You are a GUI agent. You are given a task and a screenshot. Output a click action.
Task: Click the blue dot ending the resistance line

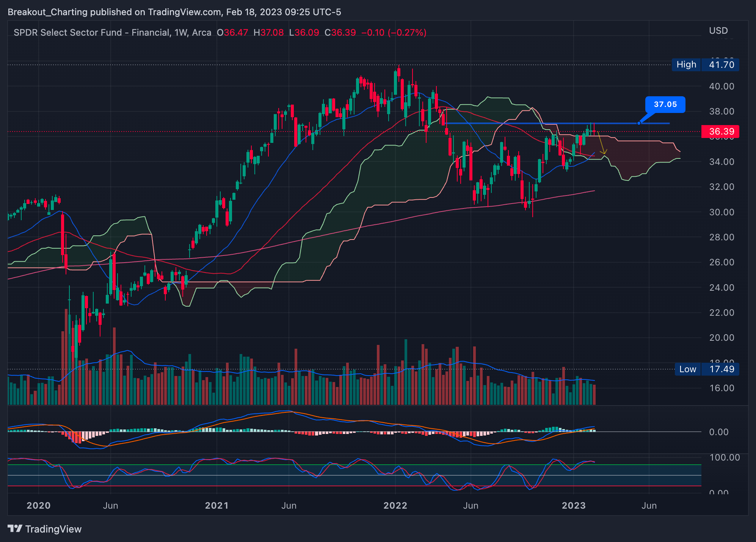[x=639, y=123]
